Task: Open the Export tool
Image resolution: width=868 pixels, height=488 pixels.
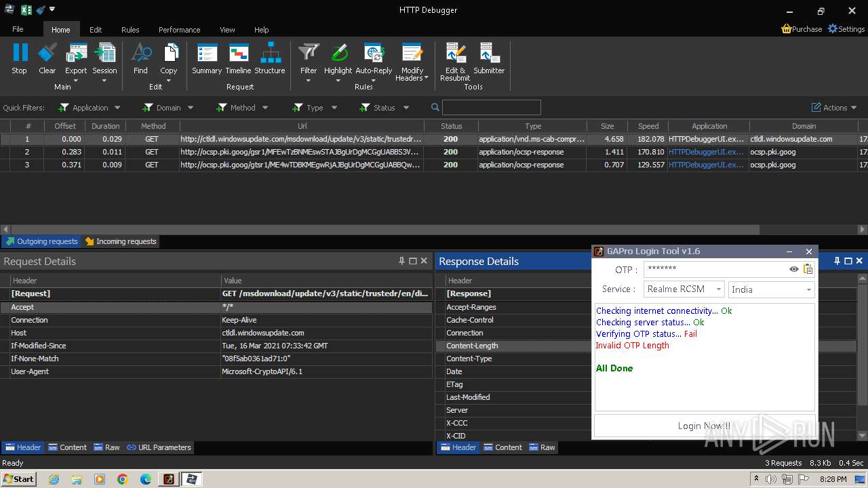Action: [76, 61]
